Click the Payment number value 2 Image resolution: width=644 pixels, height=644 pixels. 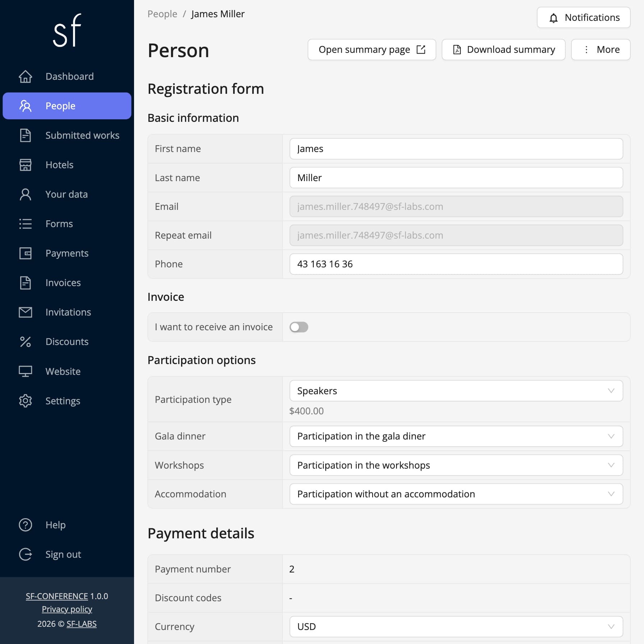point(292,569)
